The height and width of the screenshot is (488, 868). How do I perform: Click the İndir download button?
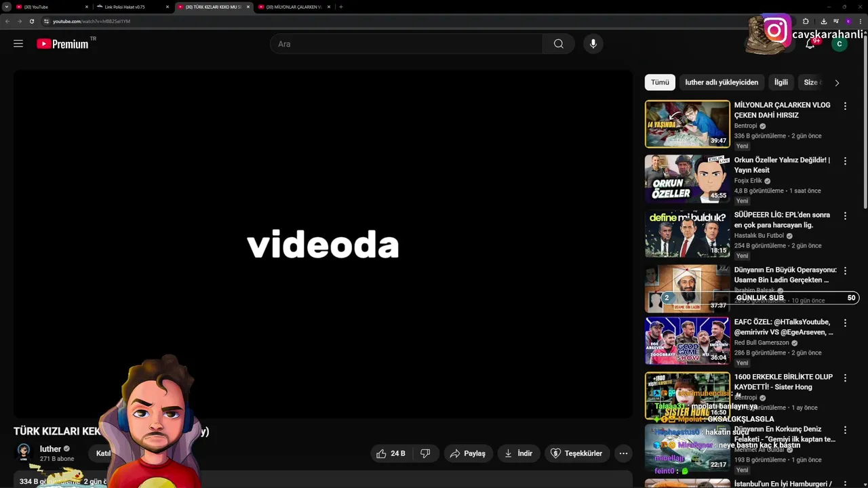point(519,453)
